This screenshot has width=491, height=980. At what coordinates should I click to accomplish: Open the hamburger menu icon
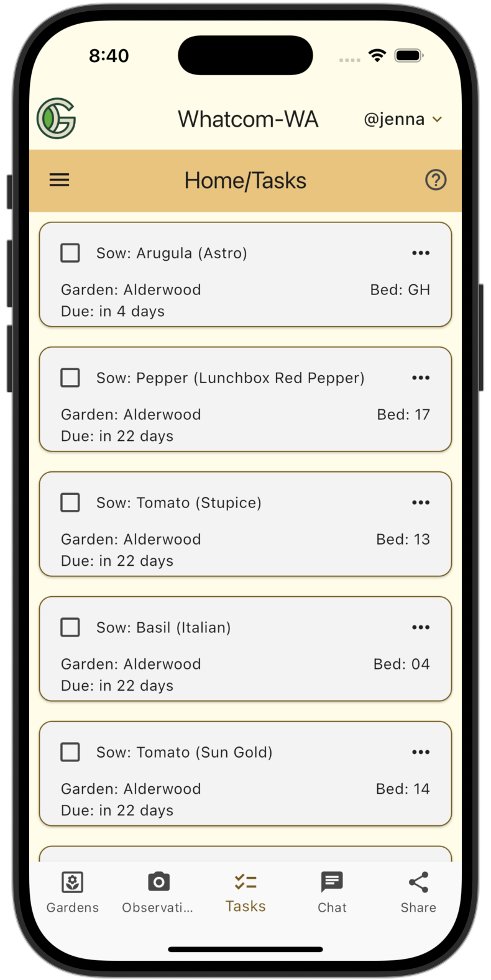tap(60, 180)
